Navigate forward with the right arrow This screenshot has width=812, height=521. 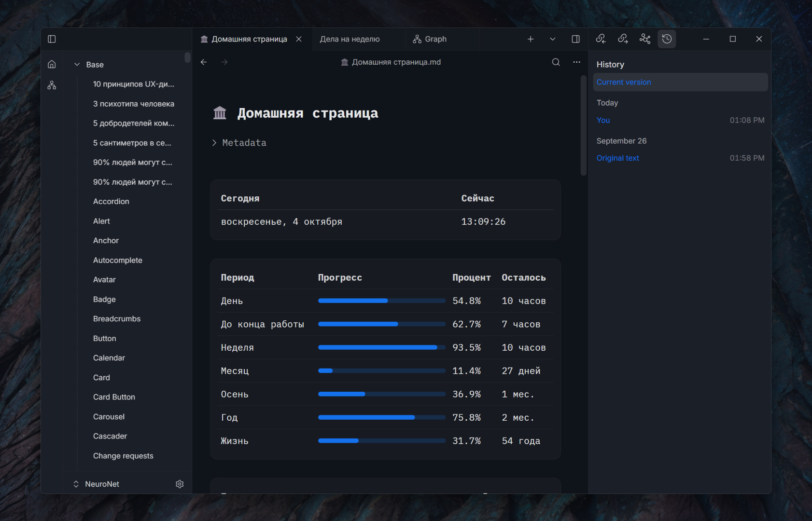click(x=224, y=62)
